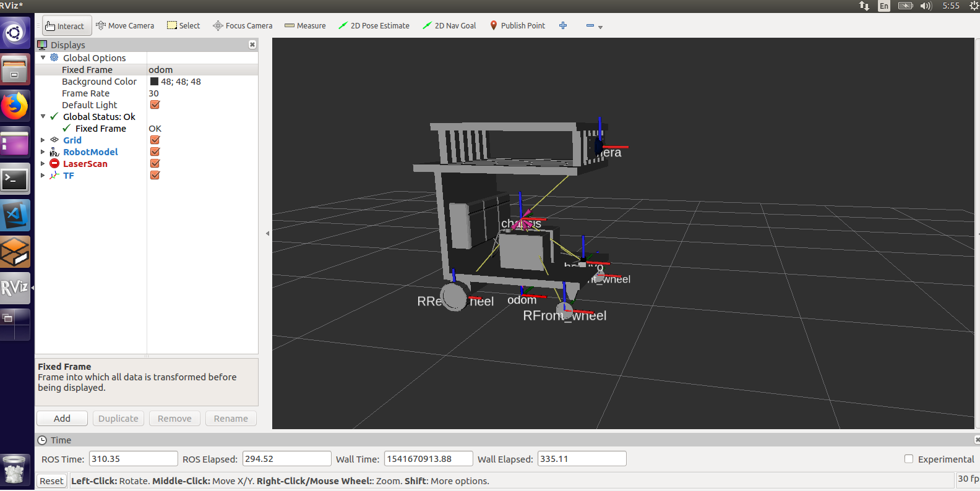This screenshot has height=491, width=980.
Task: Click the blue plus add-tool icon
Action: click(563, 26)
